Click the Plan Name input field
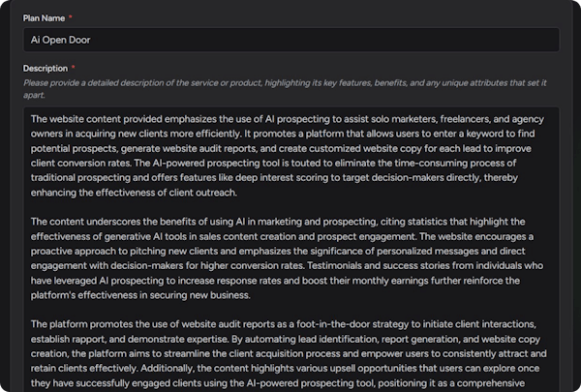The height and width of the screenshot is (392, 581). point(290,40)
